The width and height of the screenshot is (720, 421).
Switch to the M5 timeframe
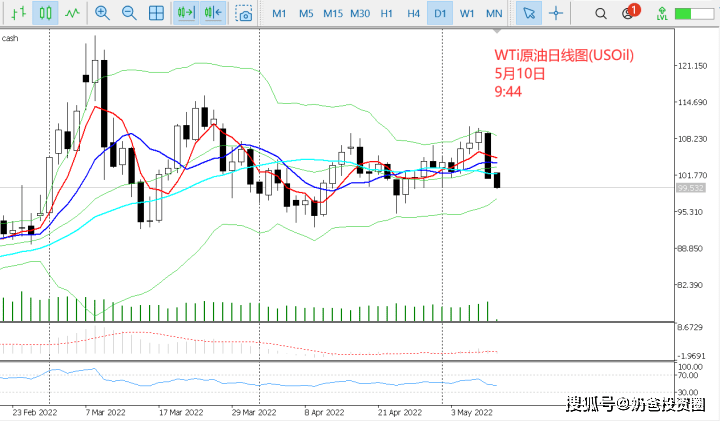306,13
